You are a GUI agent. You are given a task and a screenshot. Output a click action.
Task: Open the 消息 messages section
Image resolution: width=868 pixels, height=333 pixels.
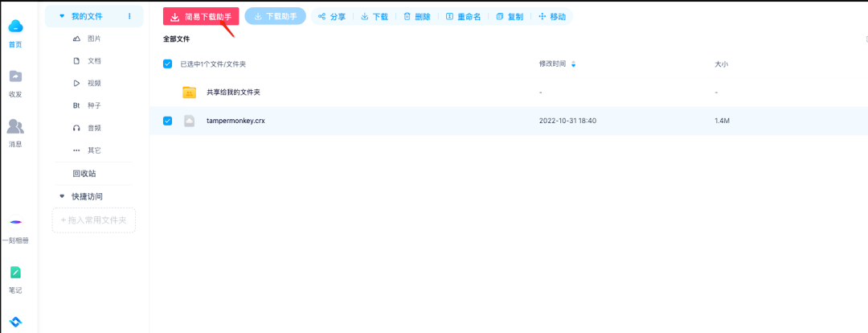(x=15, y=133)
